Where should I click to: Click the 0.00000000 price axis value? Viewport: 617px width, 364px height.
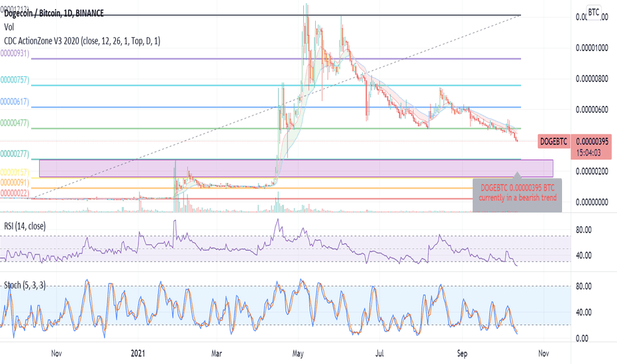(592, 203)
